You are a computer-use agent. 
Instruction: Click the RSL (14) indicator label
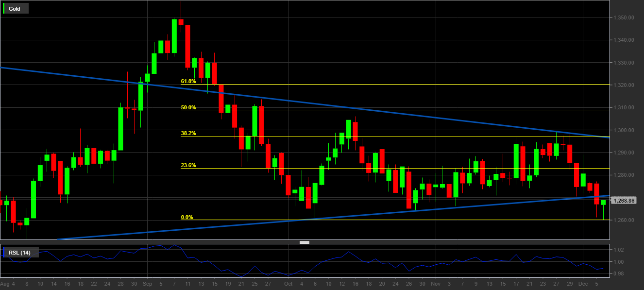click(19, 253)
